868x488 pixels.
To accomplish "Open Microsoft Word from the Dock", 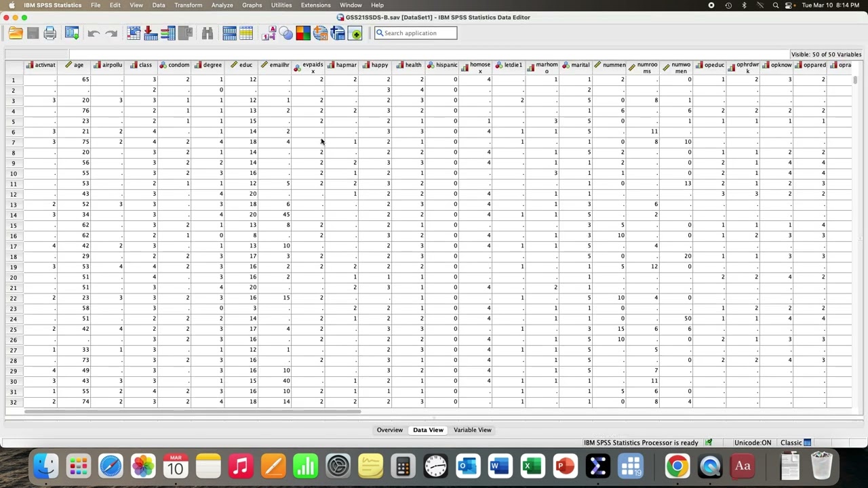I will (x=500, y=466).
